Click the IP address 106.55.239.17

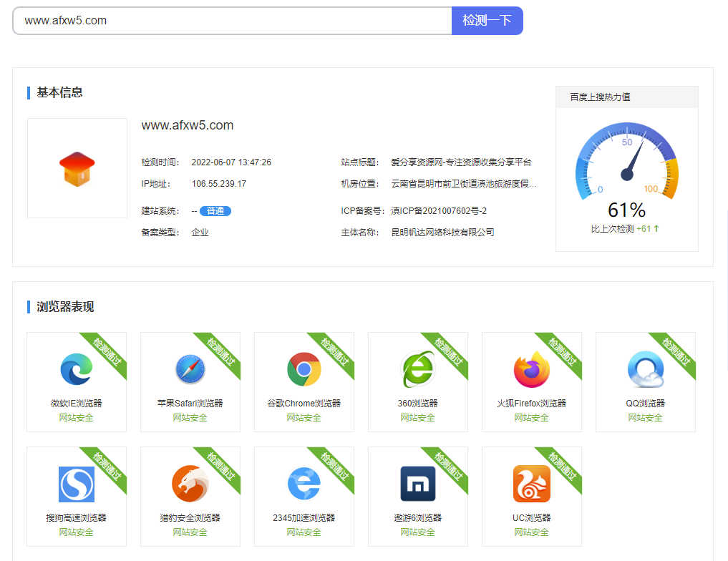click(218, 184)
